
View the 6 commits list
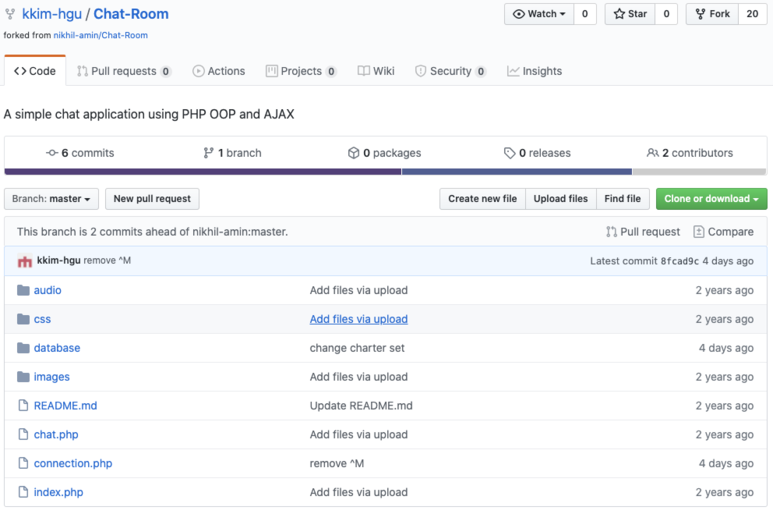pos(80,153)
